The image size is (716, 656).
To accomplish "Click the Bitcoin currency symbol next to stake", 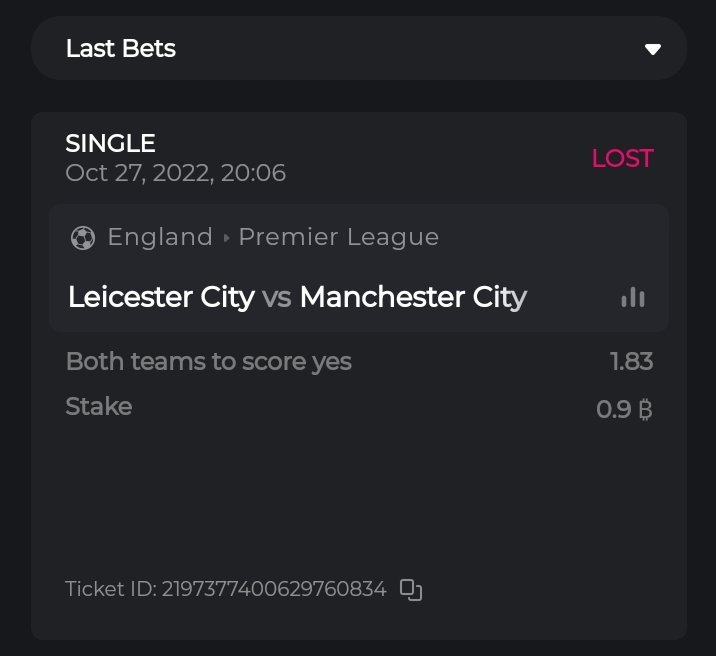I will pyautogui.click(x=645, y=409).
